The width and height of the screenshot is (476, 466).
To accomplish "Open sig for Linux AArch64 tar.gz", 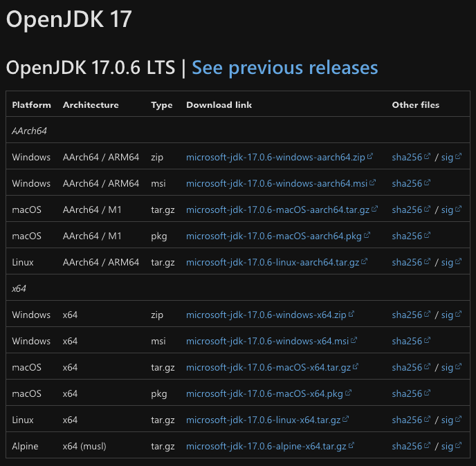I will tap(451, 263).
